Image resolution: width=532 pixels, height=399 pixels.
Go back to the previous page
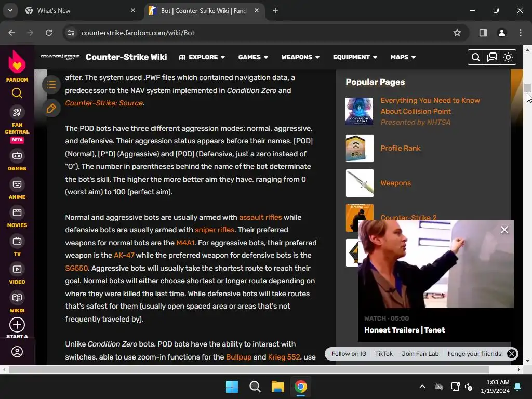(11, 33)
